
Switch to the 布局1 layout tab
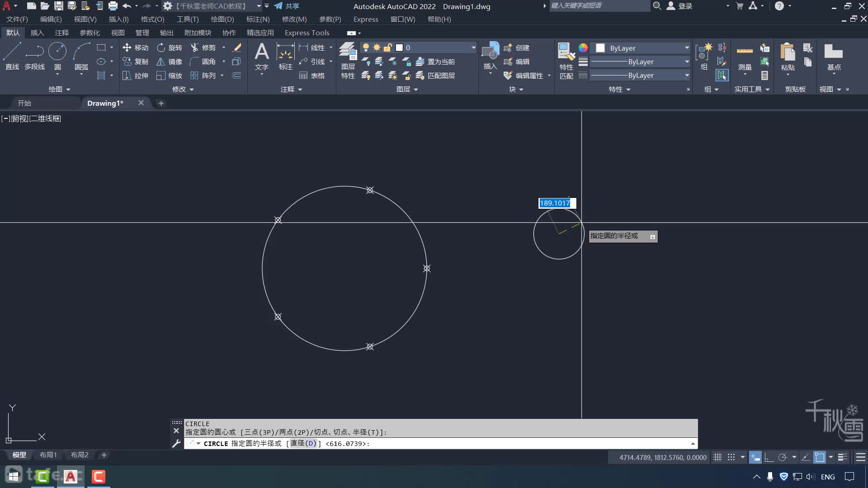(x=48, y=455)
